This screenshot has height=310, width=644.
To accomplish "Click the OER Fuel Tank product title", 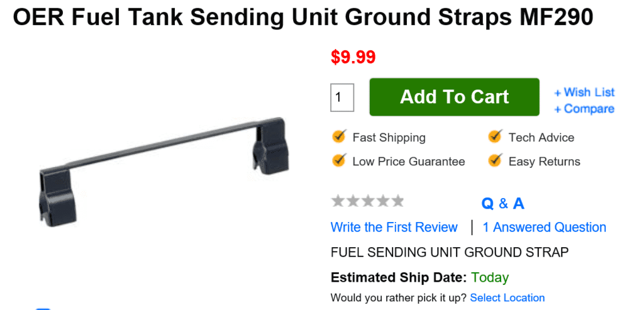I will 303,18.
